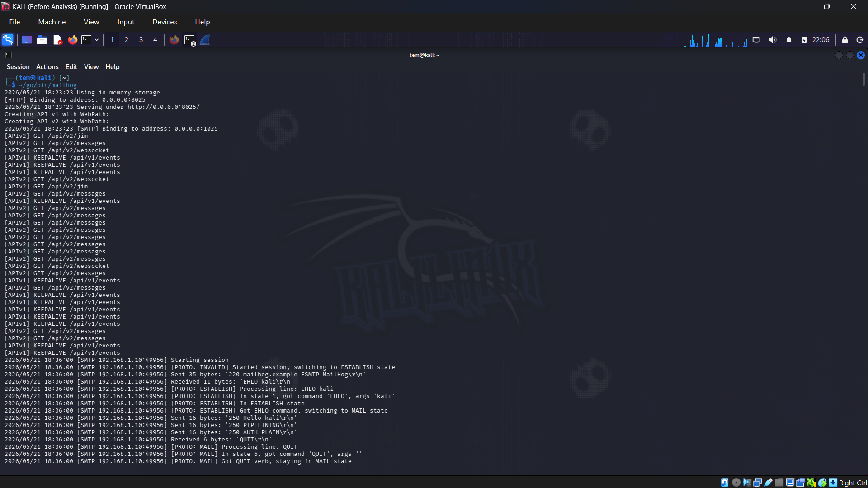Image resolution: width=868 pixels, height=488 pixels.
Task: Focus the running terminal windows taskbar button
Action: click(190, 40)
